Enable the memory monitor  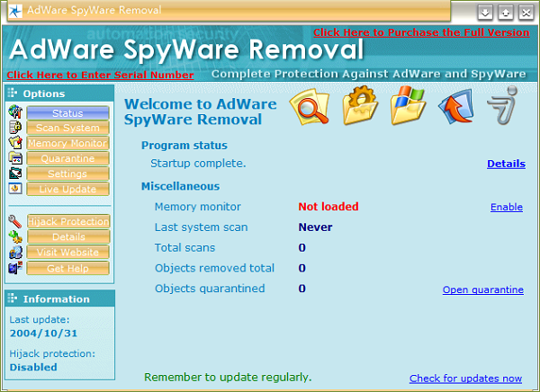(506, 207)
